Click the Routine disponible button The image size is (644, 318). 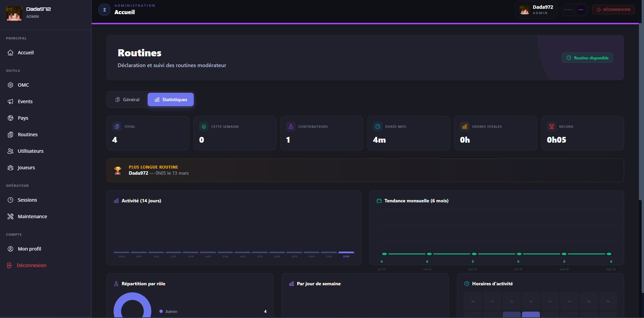(587, 58)
